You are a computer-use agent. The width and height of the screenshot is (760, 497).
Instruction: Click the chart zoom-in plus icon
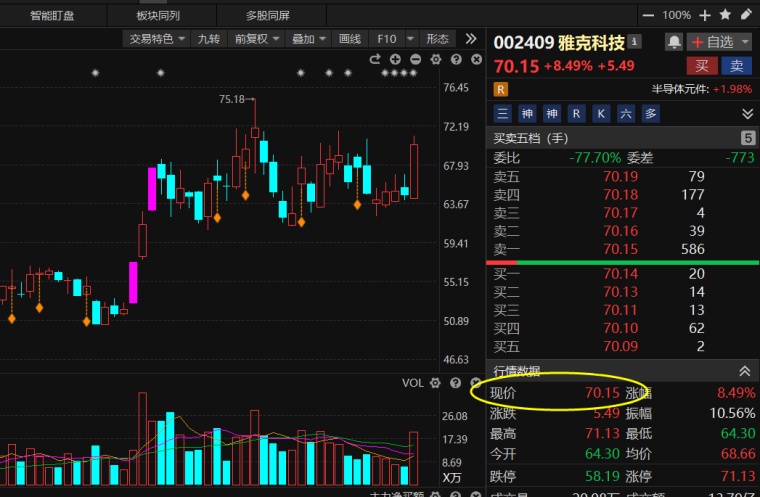(396, 59)
